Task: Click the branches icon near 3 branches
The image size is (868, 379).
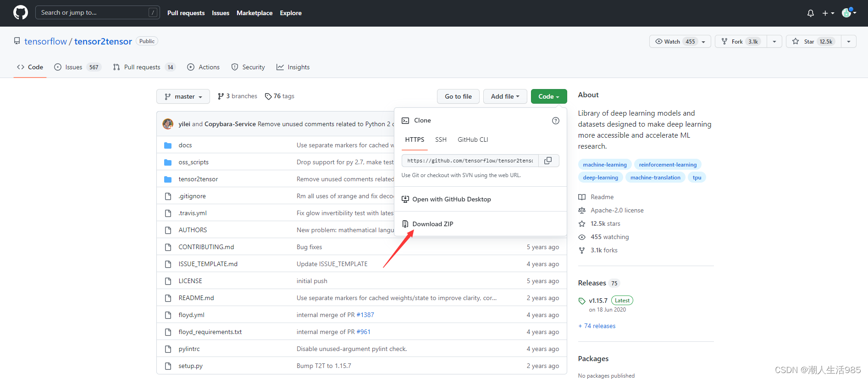Action: (x=221, y=96)
